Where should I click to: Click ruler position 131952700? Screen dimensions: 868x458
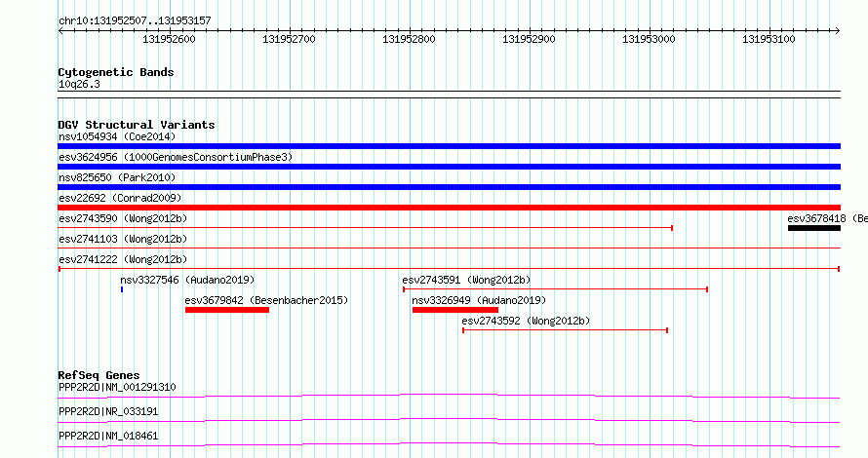point(289,39)
